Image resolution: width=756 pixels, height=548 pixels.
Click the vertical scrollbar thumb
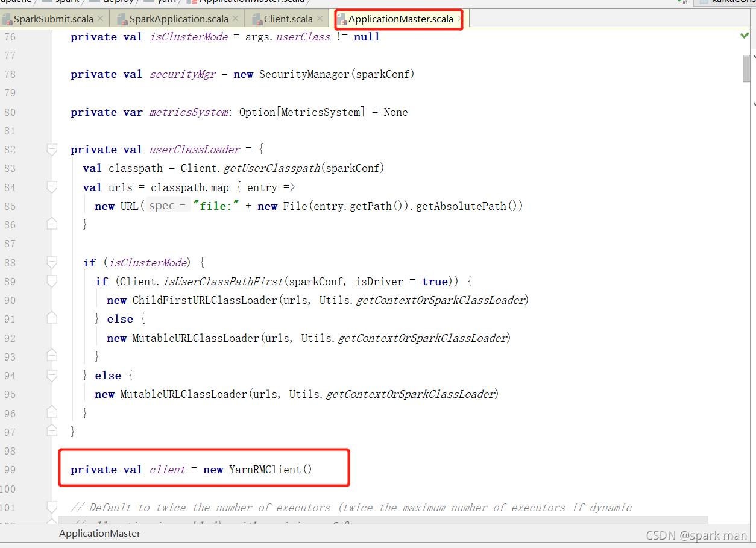click(x=747, y=68)
